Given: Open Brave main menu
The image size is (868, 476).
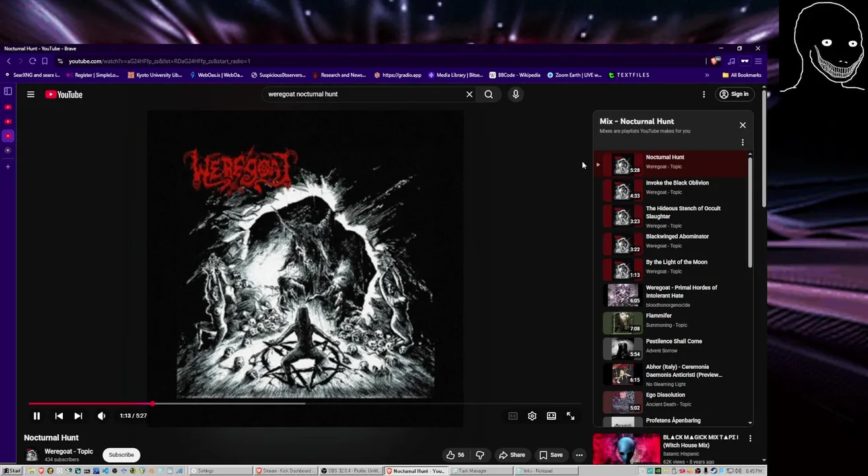Looking at the screenshot, I should click(x=758, y=61).
